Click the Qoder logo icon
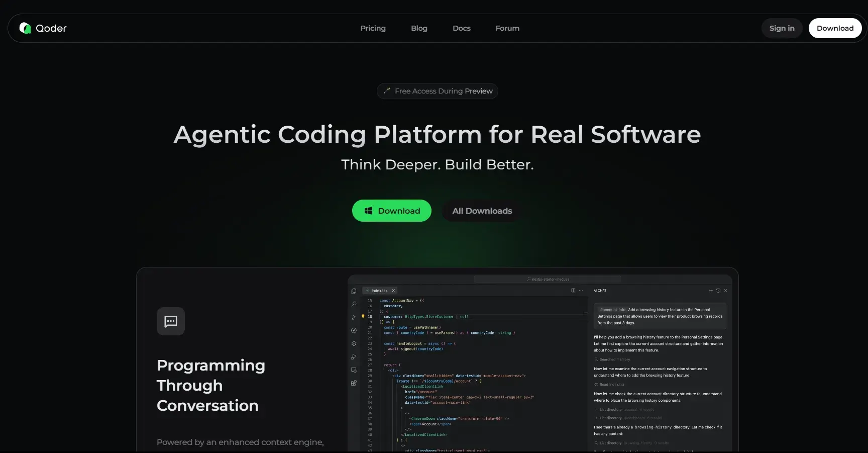 coord(25,28)
